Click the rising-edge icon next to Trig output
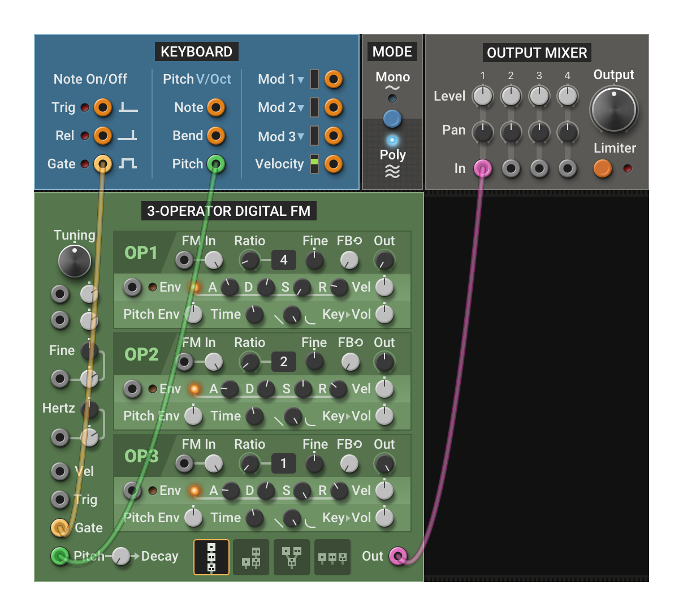Image resolution: width=683 pixels, height=616 pixels. click(128, 108)
